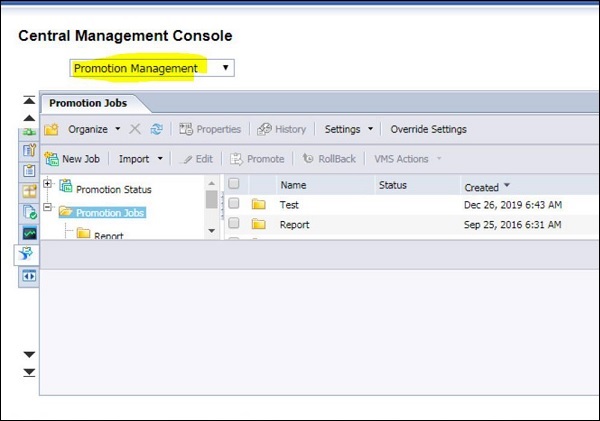Click the Promote button

tap(258, 158)
